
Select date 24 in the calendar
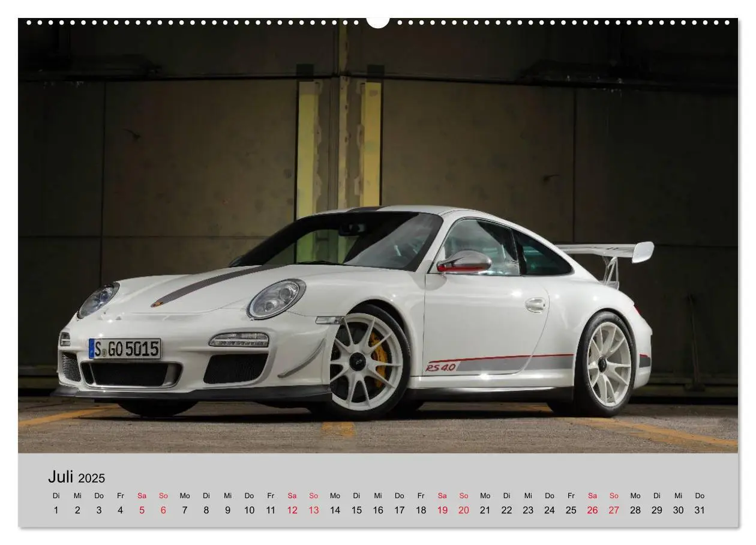550,510
